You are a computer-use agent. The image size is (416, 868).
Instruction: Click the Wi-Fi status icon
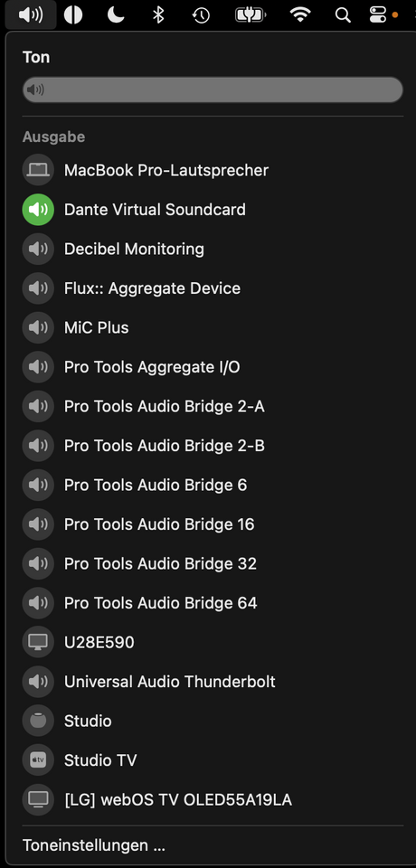click(300, 15)
